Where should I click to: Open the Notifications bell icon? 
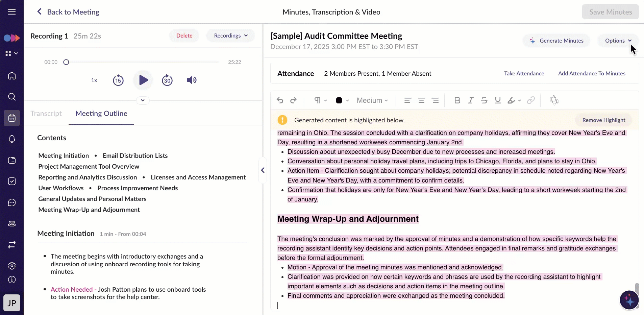tap(12, 139)
